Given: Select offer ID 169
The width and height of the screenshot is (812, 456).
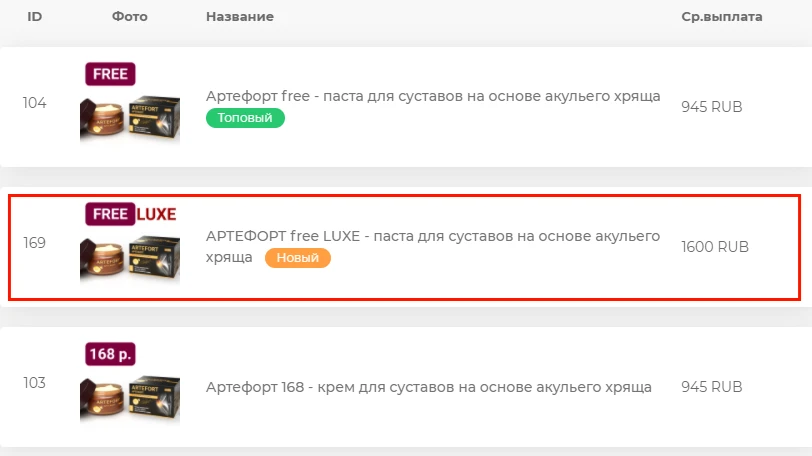Looking at the screenshot, I should (35, 242).
